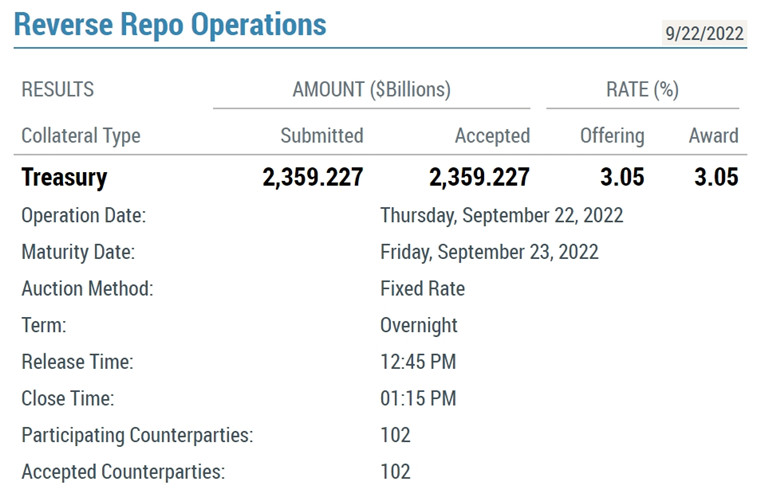Select the Offering rate column header

pos(612,135)
